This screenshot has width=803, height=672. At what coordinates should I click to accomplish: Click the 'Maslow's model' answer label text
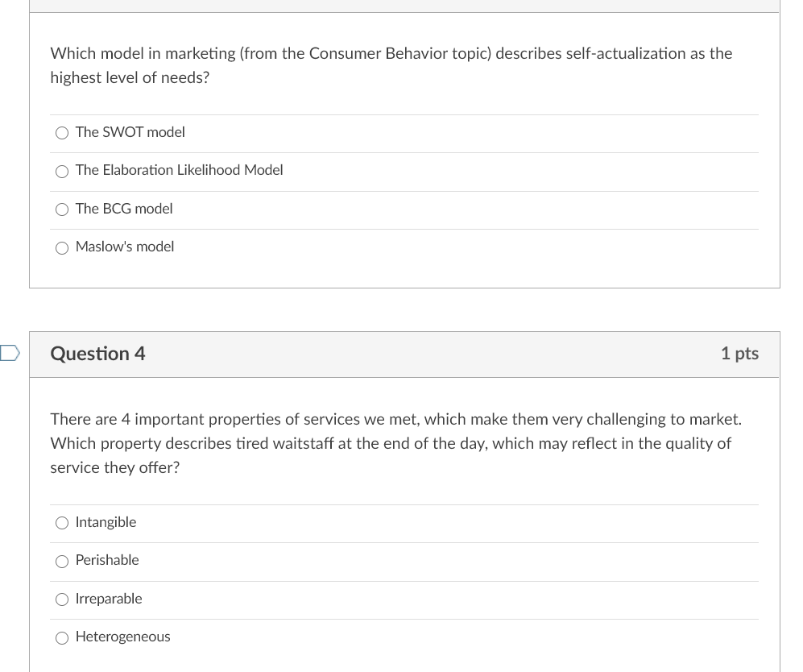tap(125, 247)
